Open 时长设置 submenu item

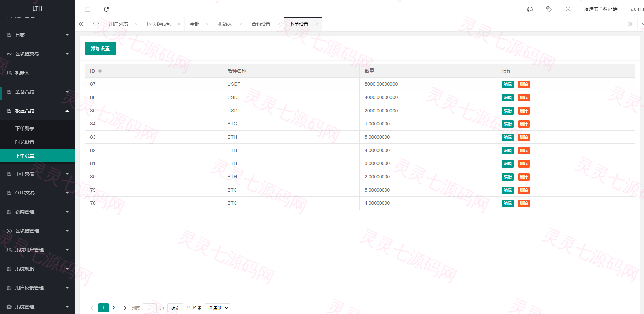37,142
